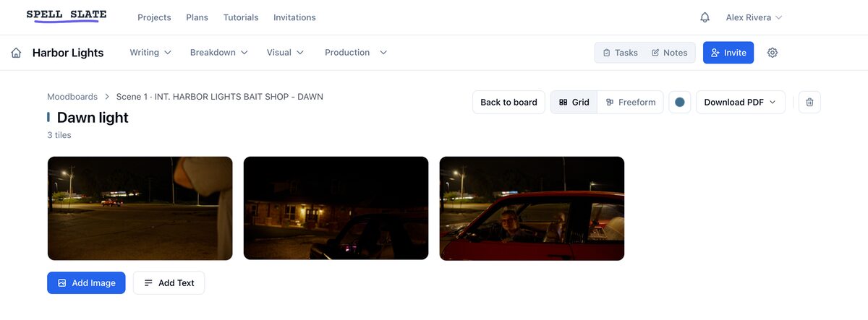868x320 pixels.
Task: Follow the Moodboards breadcrumb link
Action: (x=72, y=96)
